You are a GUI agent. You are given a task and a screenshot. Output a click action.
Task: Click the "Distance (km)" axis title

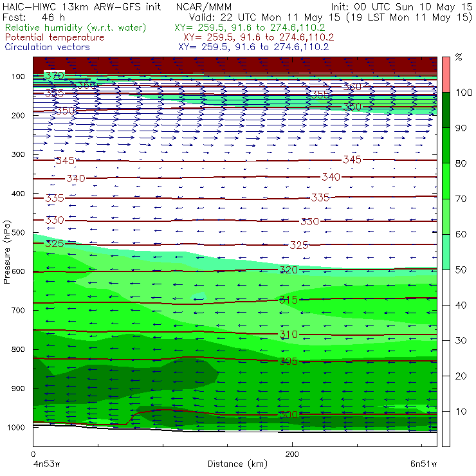(x=237, y=464)
